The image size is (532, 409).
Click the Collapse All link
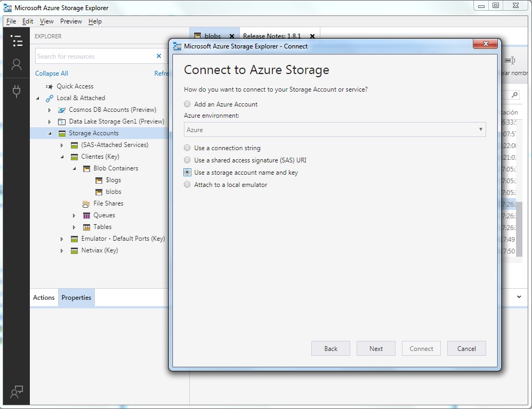click(x=52, y=73)
